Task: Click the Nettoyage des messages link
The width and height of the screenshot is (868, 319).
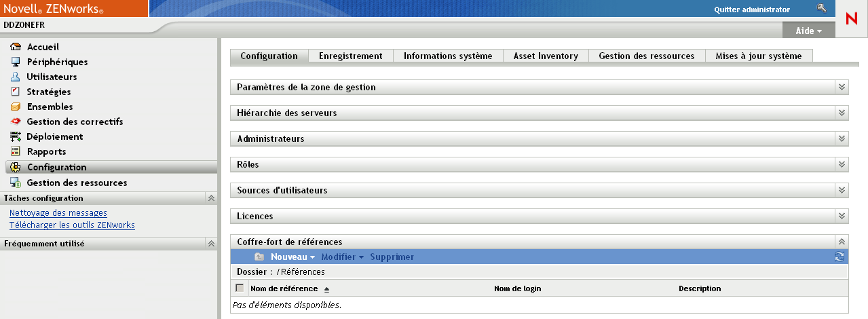Action: tap(58, 213)
